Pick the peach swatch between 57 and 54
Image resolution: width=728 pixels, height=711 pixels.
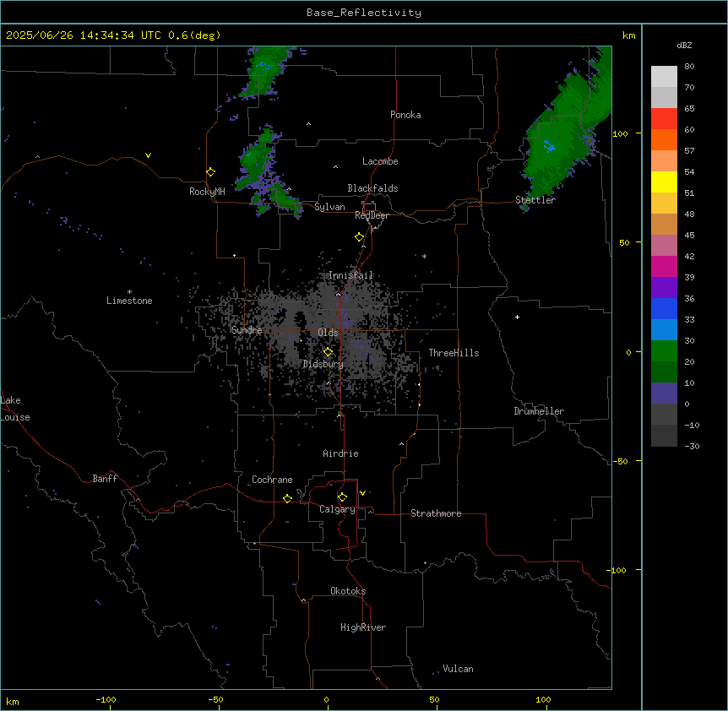click(x=664, y=161)
